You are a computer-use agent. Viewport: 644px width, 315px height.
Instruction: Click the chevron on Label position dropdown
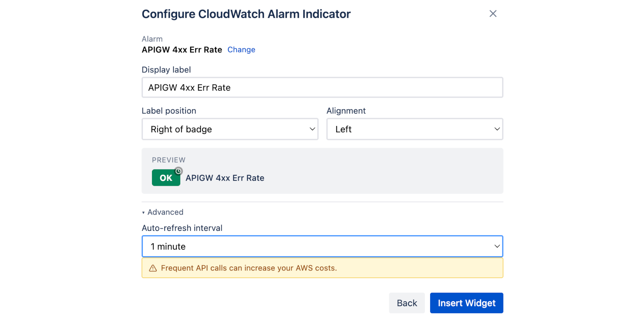tap(312, 129)
